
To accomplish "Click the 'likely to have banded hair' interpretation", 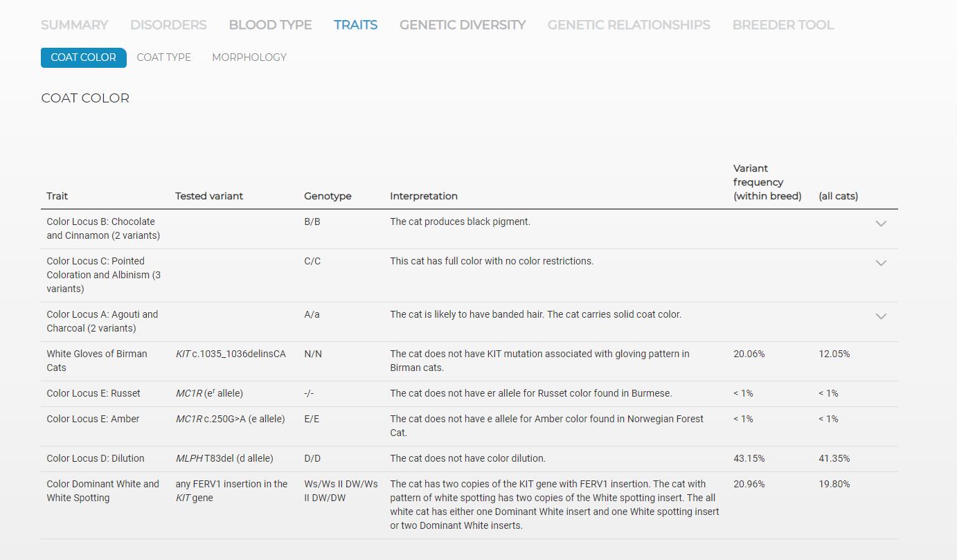I will [536, 314].
